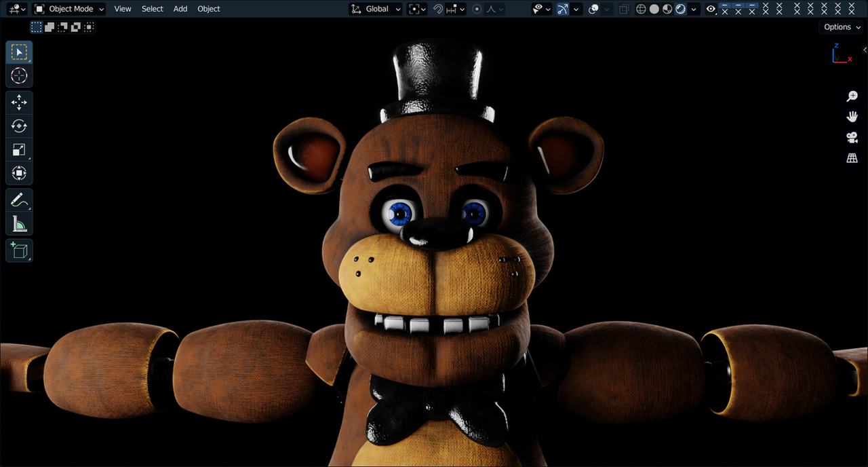Pick the Rotate tool
The height and width of the screenshot is (467, 868).
(x=19, y=126)
